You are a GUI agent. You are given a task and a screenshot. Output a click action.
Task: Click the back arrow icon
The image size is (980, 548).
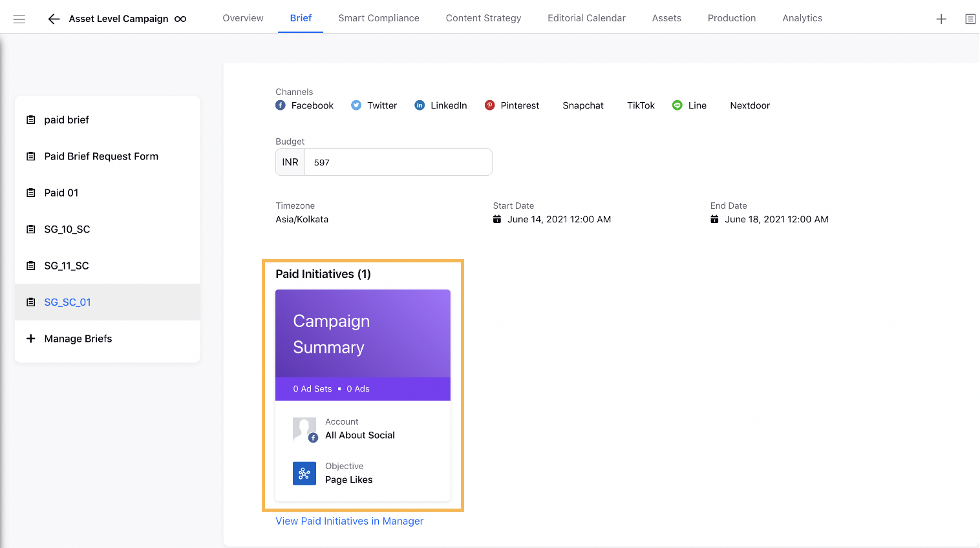coord(54,19)
